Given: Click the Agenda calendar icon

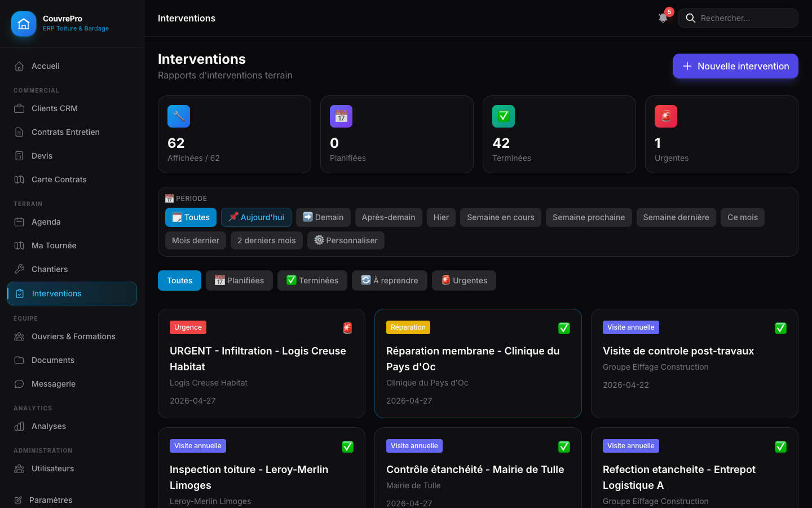Looking at the screenshot, I should (19, 222).
